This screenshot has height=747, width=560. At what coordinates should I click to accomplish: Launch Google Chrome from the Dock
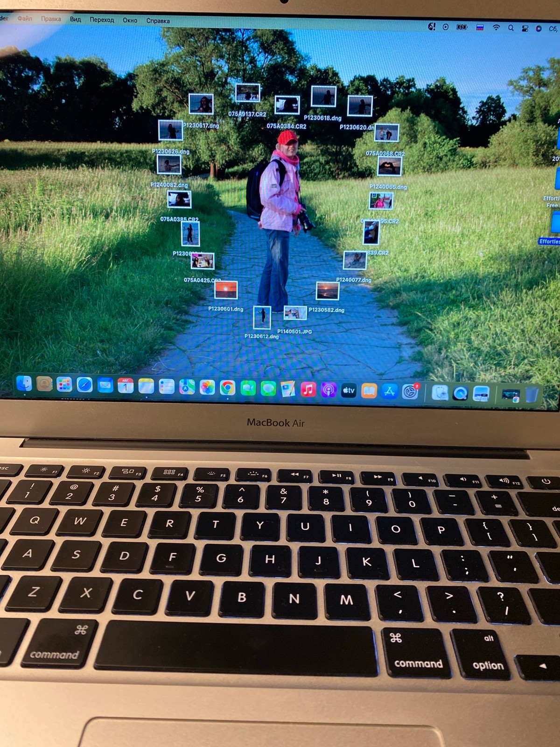click(227, 388)
